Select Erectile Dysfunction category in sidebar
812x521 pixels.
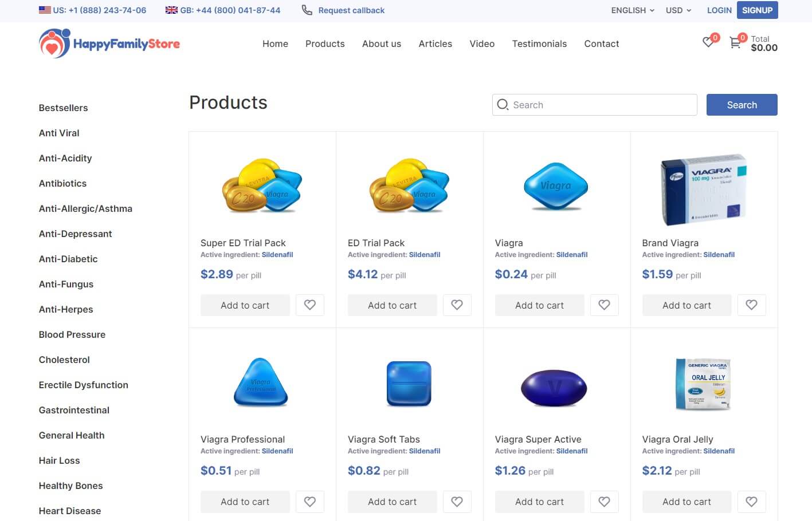click(84, 385)
